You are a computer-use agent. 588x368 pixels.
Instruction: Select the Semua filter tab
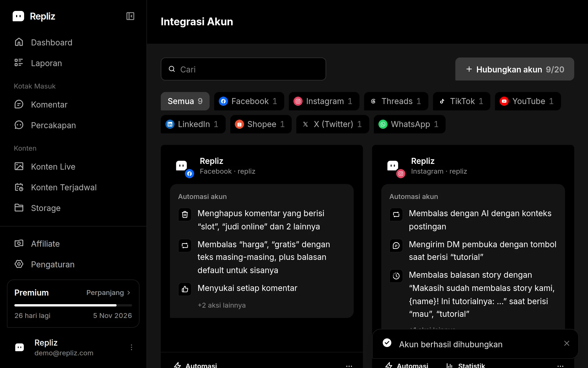click(x=185, y=101)
